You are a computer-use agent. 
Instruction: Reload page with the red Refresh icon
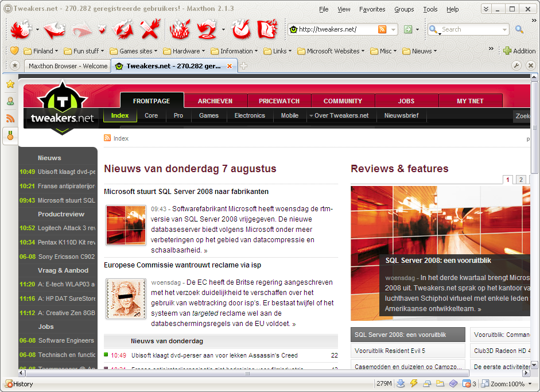[x=123, y=29]
